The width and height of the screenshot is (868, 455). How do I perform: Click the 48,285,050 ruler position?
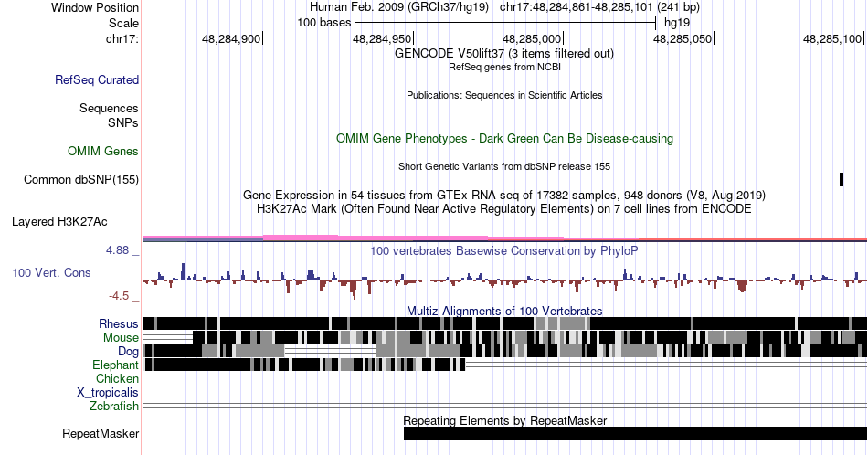click(x=683, y=38)
